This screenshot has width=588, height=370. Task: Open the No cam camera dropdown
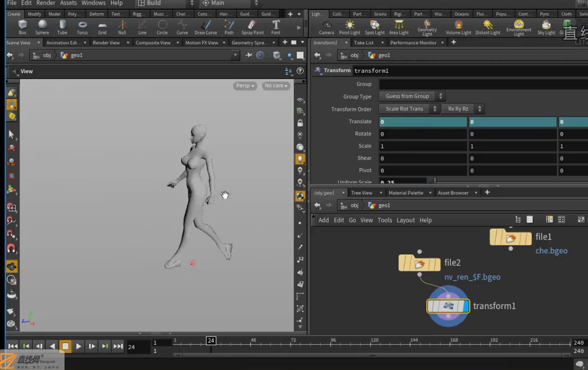point(276,86)
